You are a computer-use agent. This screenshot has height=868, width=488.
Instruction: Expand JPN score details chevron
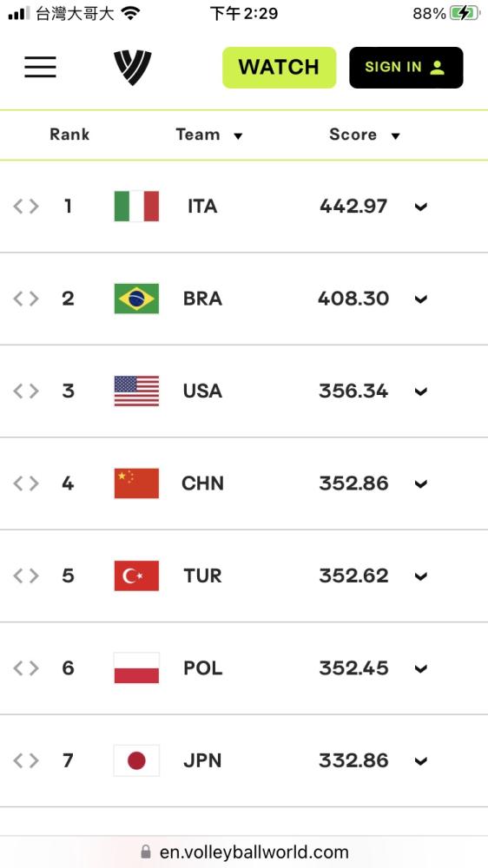click(421, 761)
